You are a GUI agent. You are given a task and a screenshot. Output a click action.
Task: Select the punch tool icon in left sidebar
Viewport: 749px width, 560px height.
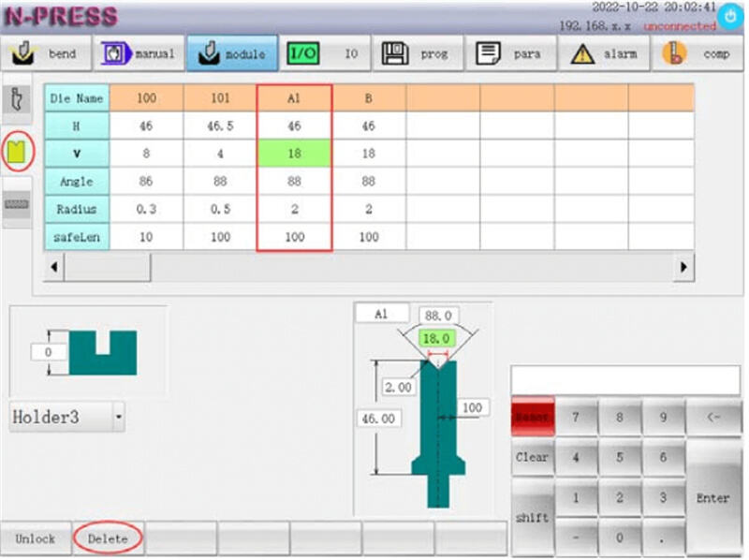point(15,100)
